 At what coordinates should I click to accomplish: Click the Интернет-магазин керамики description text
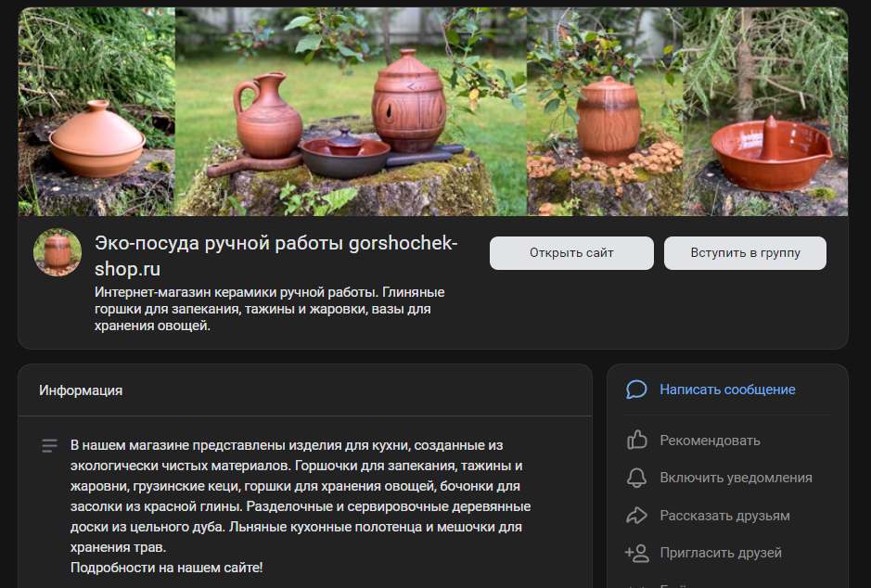(x=269, y=309)
